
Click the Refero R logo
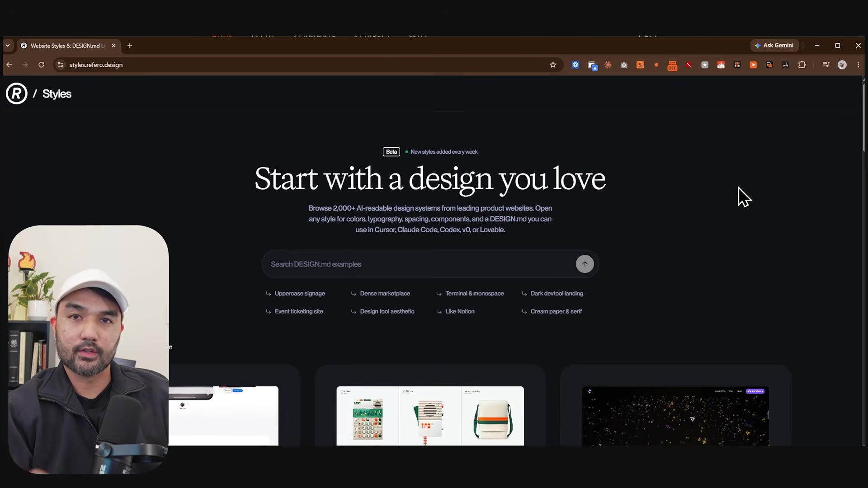(17, 94)
